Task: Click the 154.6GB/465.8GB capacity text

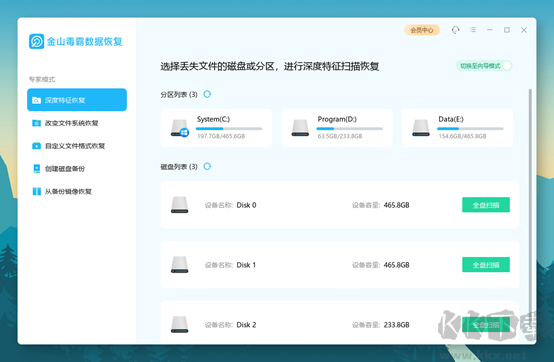Action: click(x=462, y=136)
